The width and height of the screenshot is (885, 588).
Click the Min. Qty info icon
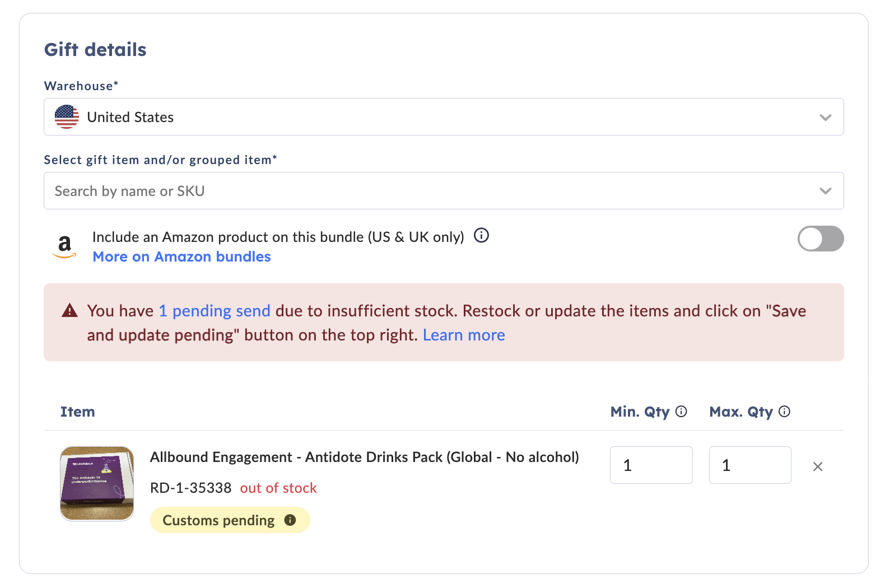coord(681,412)
